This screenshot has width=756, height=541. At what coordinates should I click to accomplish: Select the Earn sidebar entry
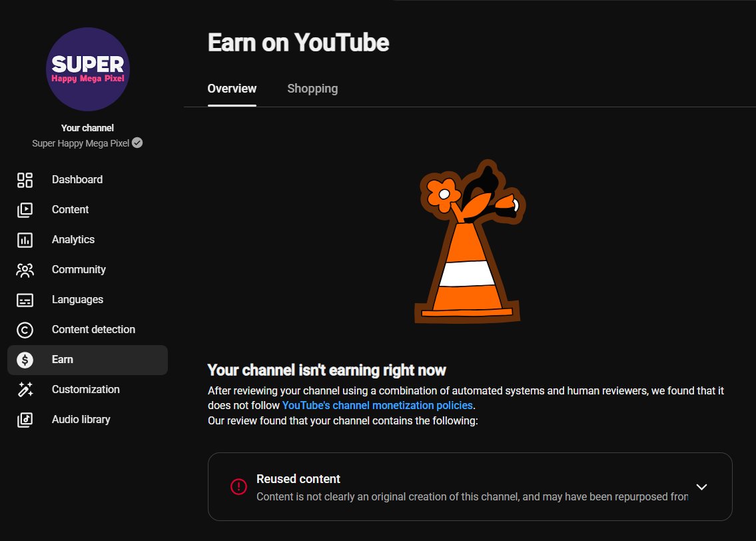click(x=87, y=360)
